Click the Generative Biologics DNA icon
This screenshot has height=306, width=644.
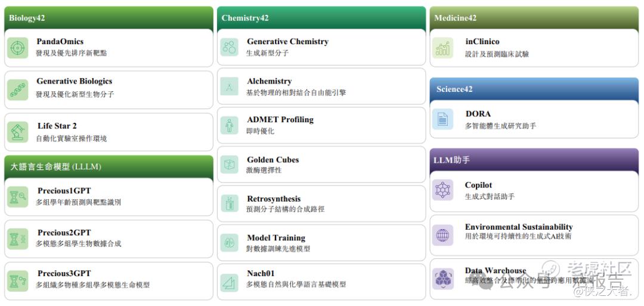point(18,89)
